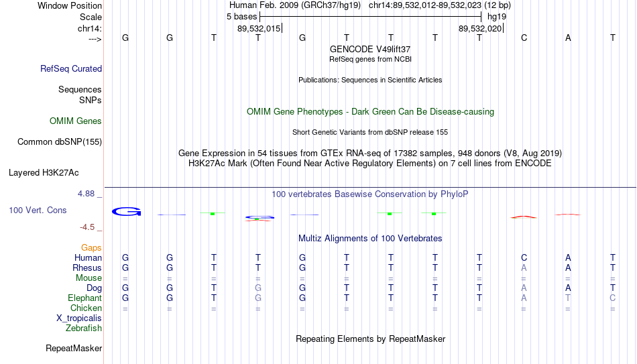Screen dimensions: 637x364
Task: Click the 4.88 upper conservation scale value
Action: pyautogui.click(x=86, y=194)
